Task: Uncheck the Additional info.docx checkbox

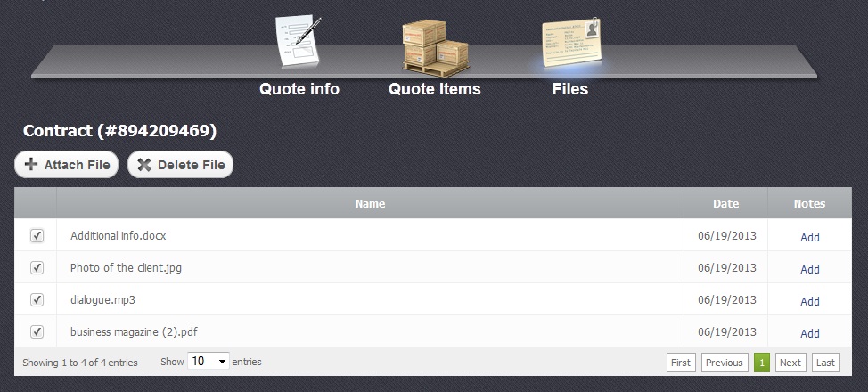Action: [x=37, y=236]
